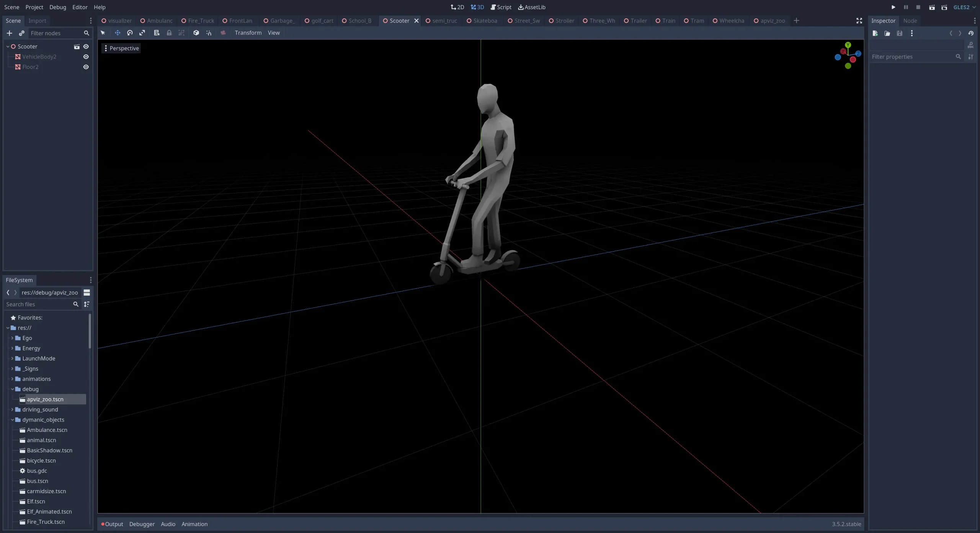Open the Perspective view menu button
The image size is (980, 533).
point(121,48)
